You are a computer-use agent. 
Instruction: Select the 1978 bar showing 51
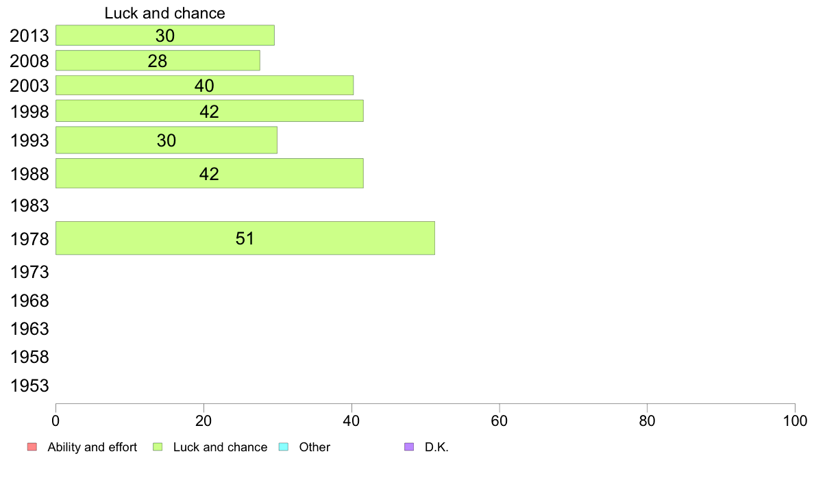click(245, 238)
